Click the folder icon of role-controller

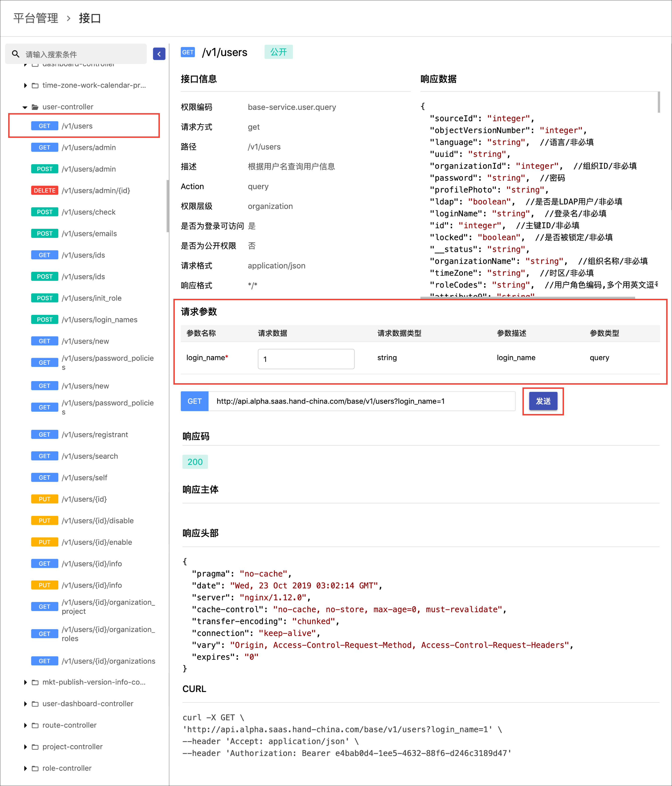tap(35, 768)
